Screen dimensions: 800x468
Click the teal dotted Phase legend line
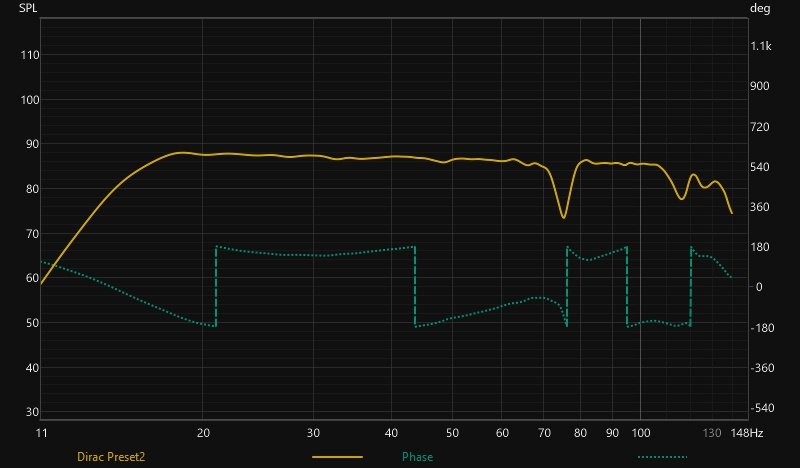pyautogui.click(x=661, y=457)
